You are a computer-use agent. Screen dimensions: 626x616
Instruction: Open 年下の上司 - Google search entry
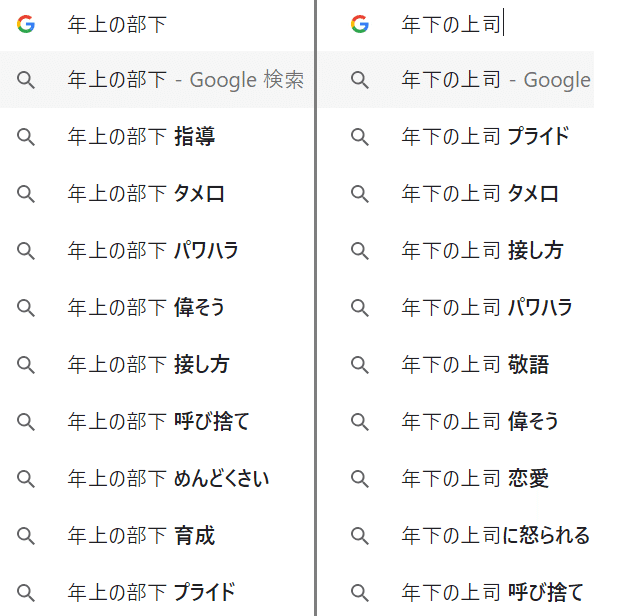tap(495, 80)
